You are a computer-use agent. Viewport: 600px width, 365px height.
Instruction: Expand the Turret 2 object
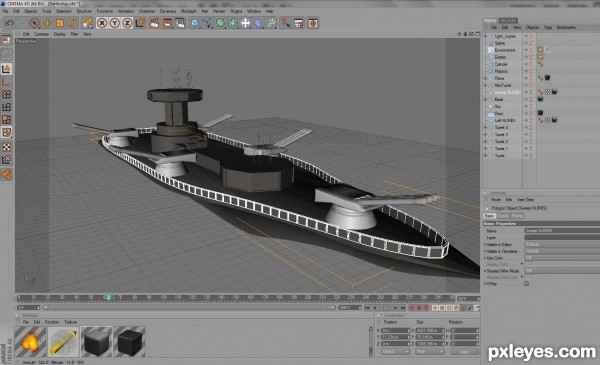coord(486,141)
